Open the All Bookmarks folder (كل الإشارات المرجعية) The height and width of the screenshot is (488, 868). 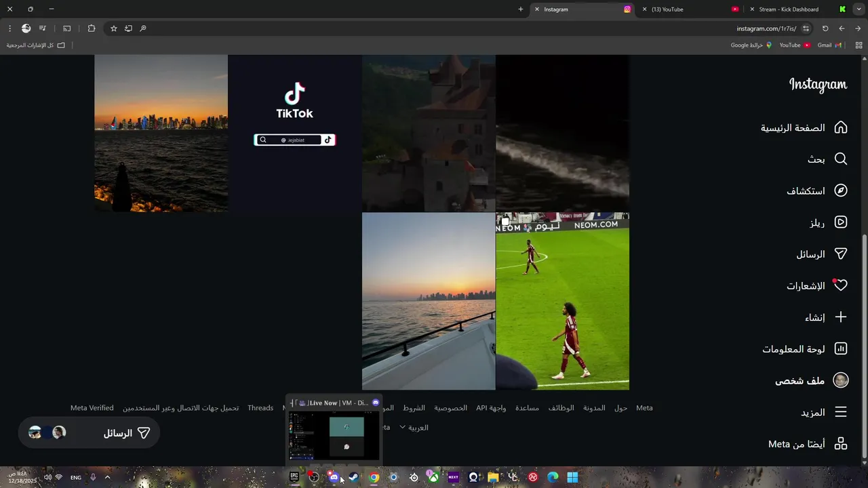click(x=35, y=45)
